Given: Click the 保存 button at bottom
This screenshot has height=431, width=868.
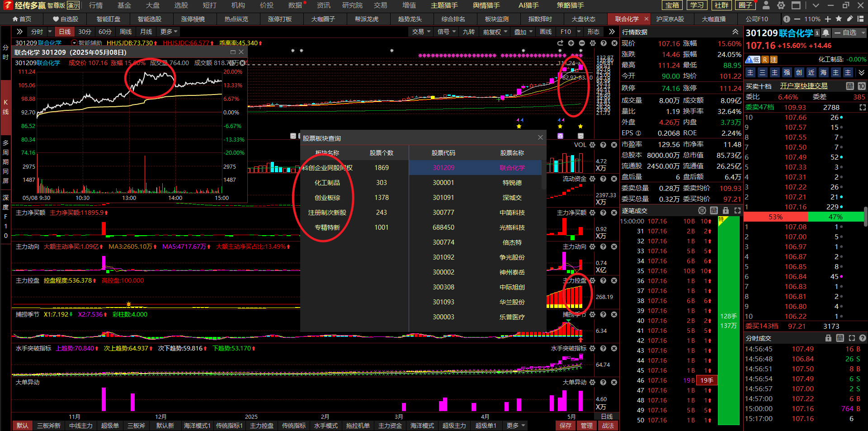Looking at the screenshot, I should [565, 426].
